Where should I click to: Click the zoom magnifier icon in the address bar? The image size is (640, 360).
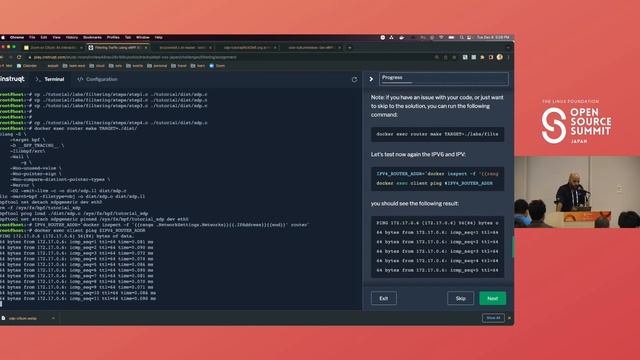pyautogui.click(x=437, y=58)
